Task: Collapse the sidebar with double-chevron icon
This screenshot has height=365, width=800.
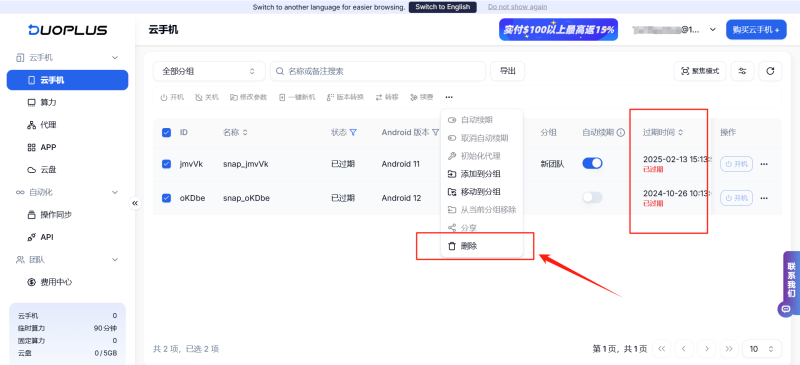Action: point(135,203)
